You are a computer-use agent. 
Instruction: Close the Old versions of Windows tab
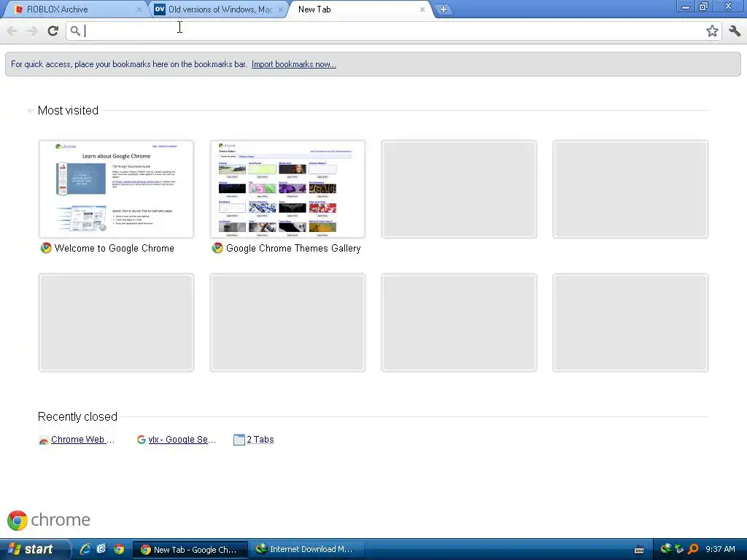pyautogui.click(x=281, y=9)
